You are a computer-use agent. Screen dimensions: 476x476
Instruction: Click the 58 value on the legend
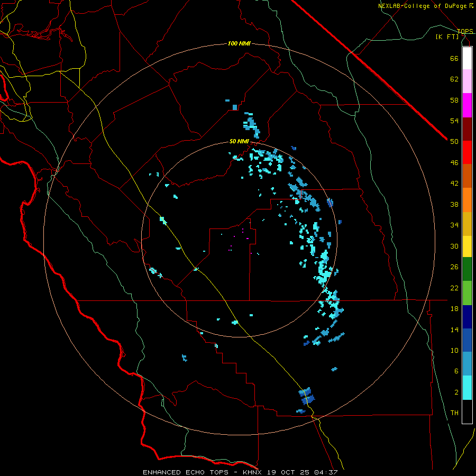point(454,100)
